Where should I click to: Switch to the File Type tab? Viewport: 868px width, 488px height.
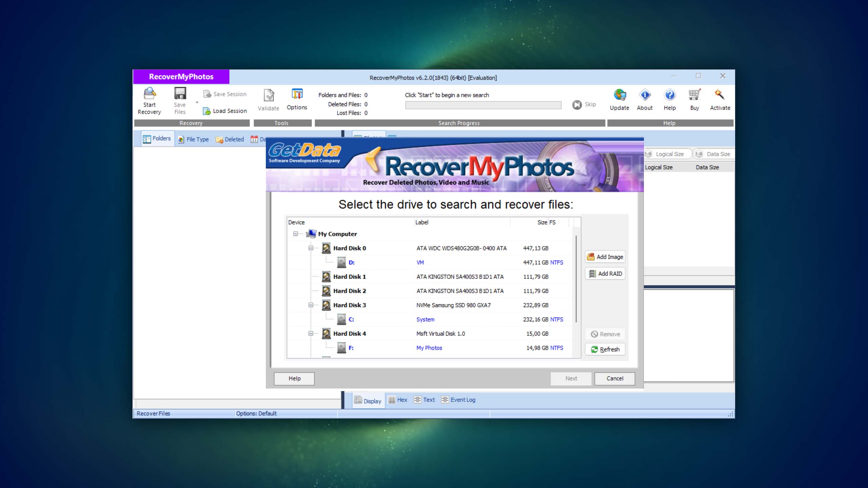(194, 139)
